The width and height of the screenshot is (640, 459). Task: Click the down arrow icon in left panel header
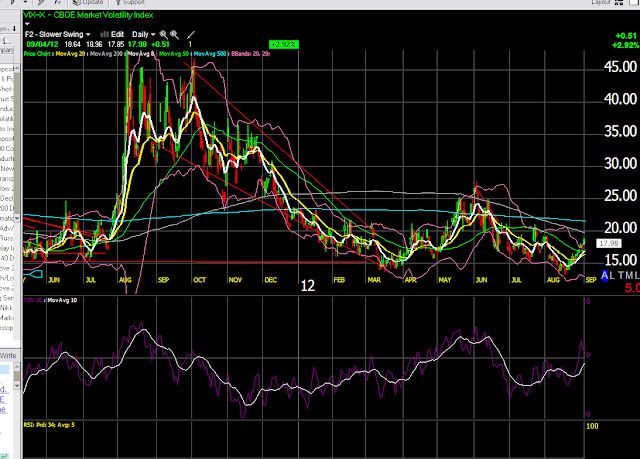[x=14, y=29]
